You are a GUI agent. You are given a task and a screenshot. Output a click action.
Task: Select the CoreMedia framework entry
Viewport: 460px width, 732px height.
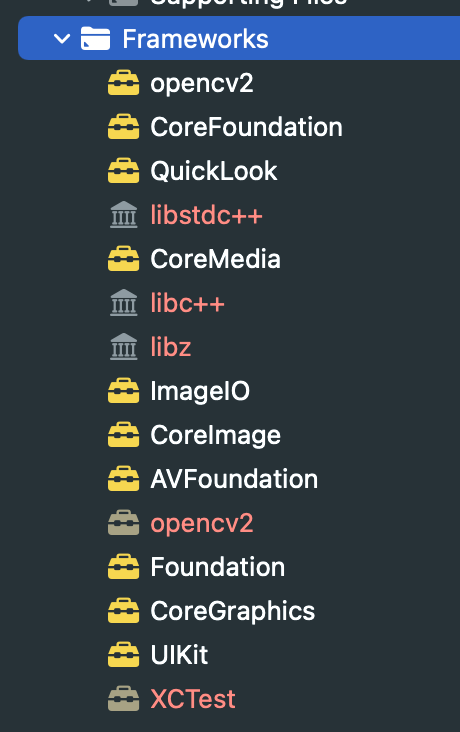[x=215, y=259]
